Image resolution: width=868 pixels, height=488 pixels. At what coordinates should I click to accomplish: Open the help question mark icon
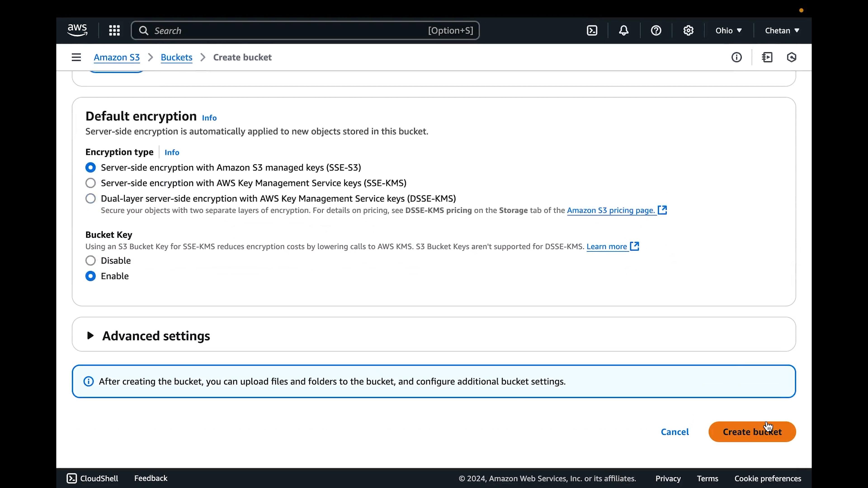(x=656, y=30)
